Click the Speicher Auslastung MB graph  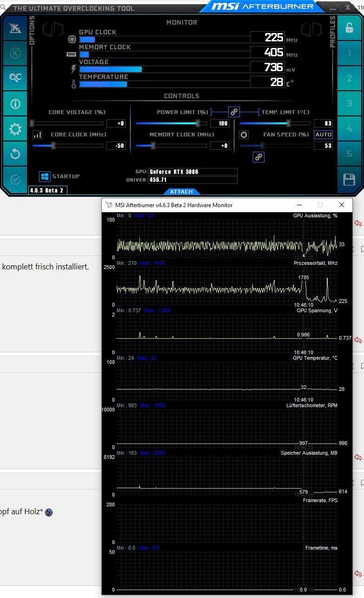(x=228, y=476)
